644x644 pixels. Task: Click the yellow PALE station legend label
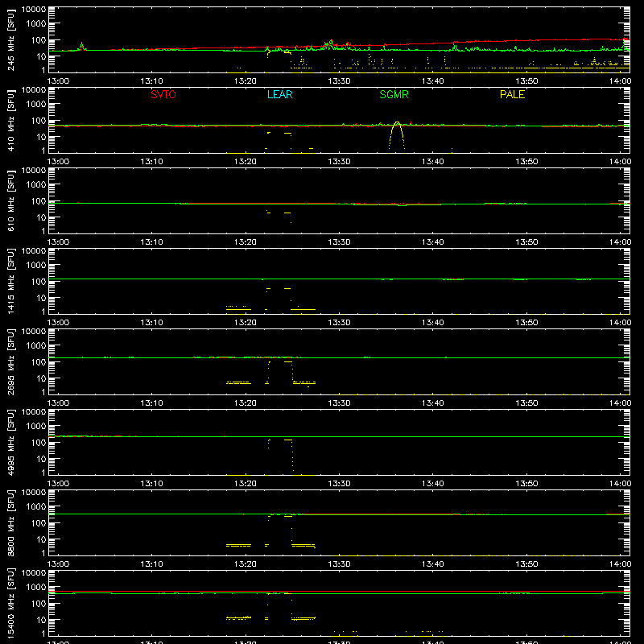(512, 94)
